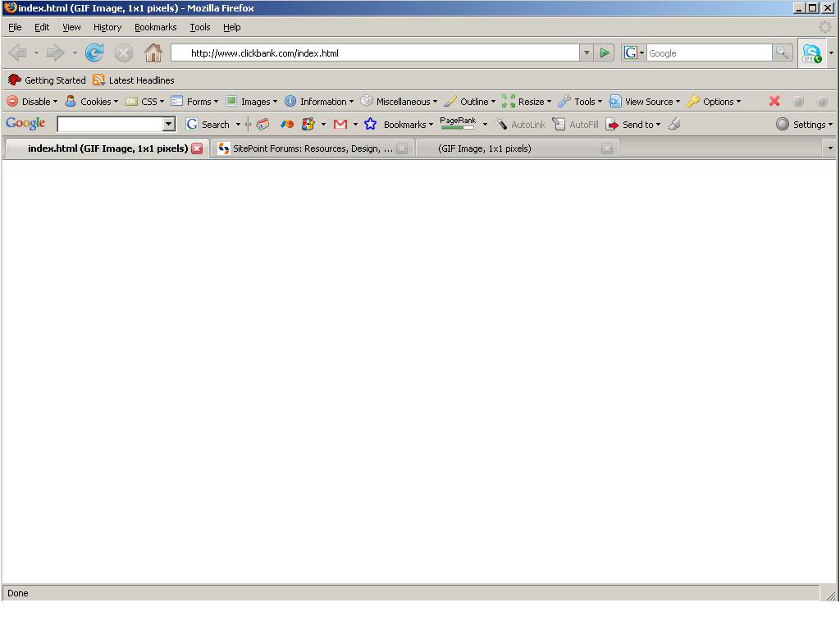The height and width of the screenshot is (630, 840).
Task: Open the History menu
Action: [107, 27]
